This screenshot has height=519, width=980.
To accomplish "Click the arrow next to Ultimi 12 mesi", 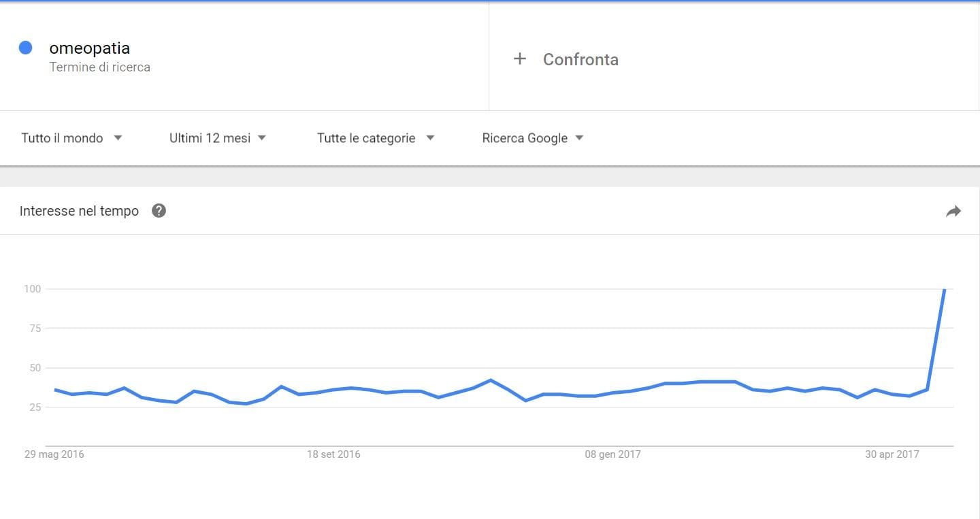I will [262, 138].
